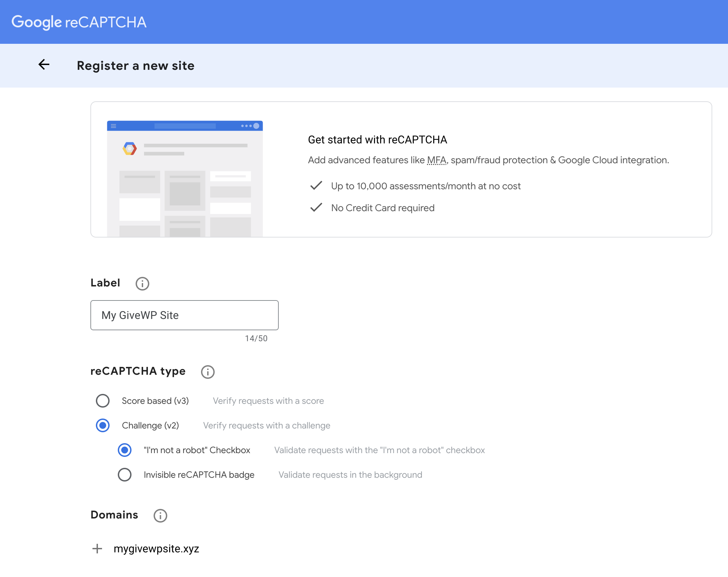
Task: Click the Google reCAPTCHA logo
Action: click(79, 22)
